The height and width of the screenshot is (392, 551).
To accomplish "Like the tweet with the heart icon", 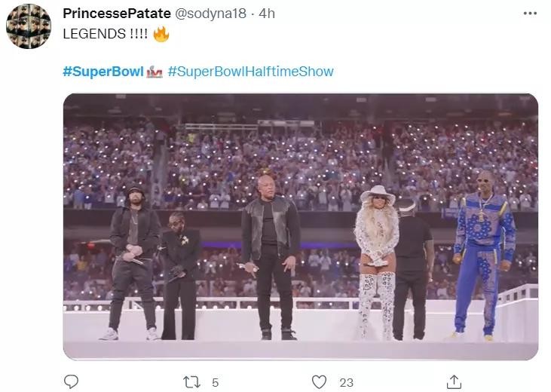I will [x=320, y=382].
